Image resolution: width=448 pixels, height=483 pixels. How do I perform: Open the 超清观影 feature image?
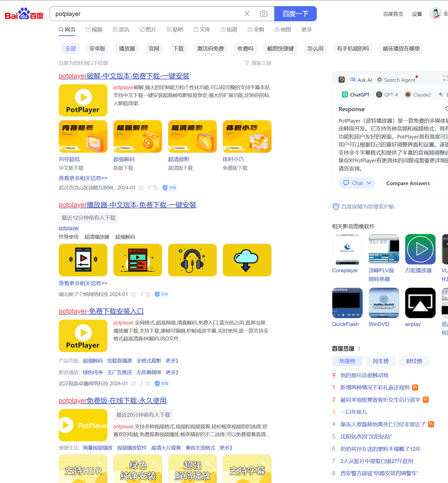(192, 137)
